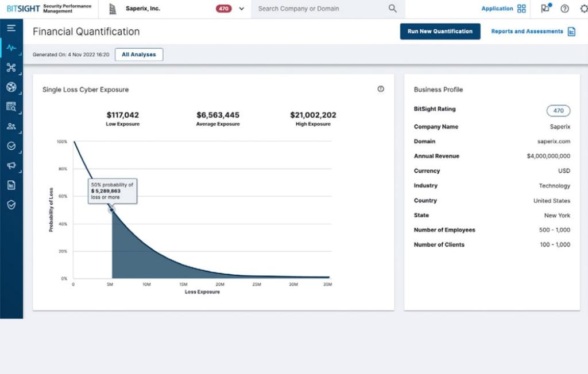Click the pulse waveform sidebar icon
The height and width of the screenshot is (374, 588).
(x=11, y=48)
